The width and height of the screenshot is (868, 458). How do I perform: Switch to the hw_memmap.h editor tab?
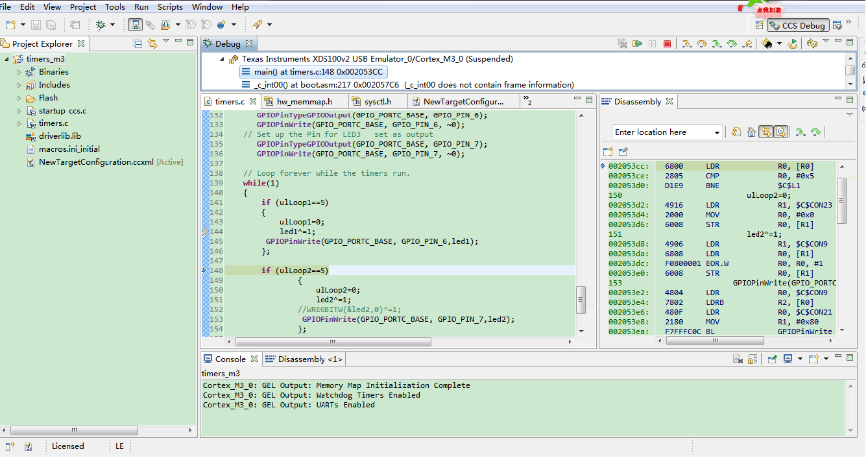pyautogui.click(x=304, y=101)
